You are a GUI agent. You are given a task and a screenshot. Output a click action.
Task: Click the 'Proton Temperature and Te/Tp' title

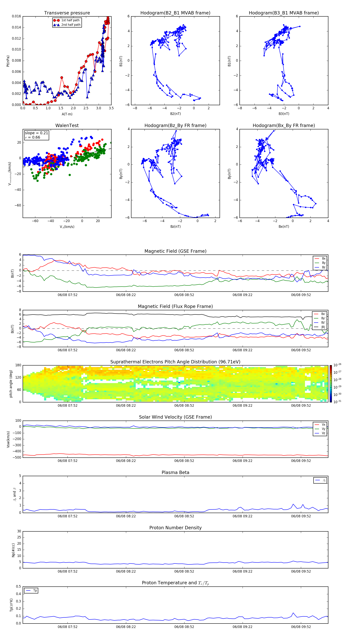[x=175, y=583]
